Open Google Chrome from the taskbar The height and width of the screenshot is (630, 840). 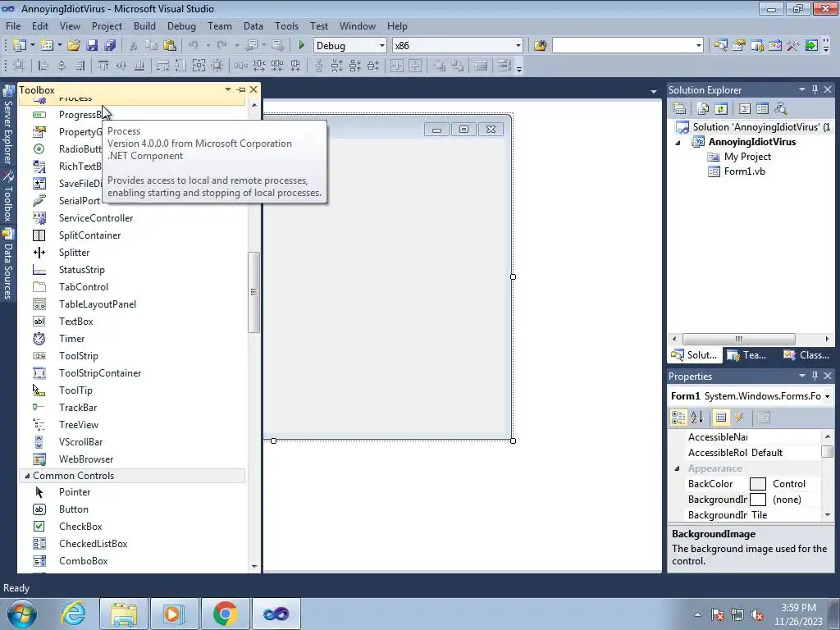[225, 614]
